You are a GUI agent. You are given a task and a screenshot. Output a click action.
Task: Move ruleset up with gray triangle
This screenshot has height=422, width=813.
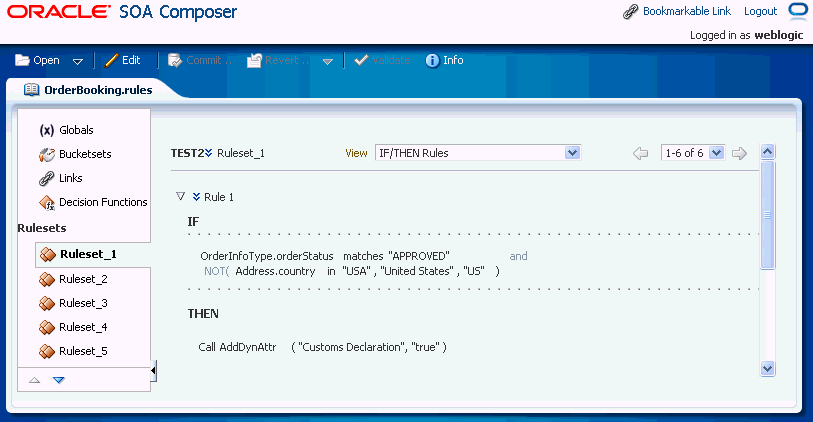34,380
